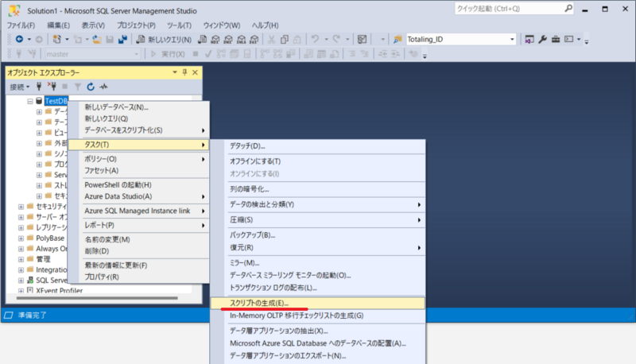Open the ヘルプ(H) menu

(265, 25)
